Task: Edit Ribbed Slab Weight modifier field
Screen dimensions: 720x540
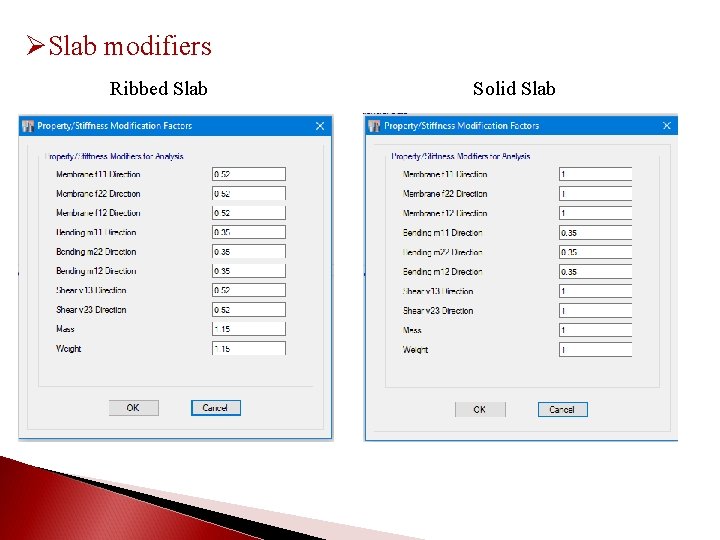Action: [249, 349]
